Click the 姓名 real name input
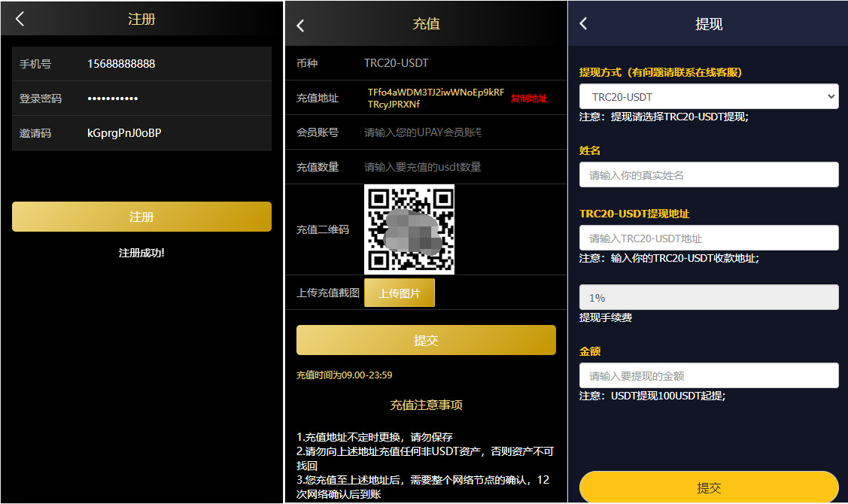This screenshot has height=504, width=848. pos(709,175)
